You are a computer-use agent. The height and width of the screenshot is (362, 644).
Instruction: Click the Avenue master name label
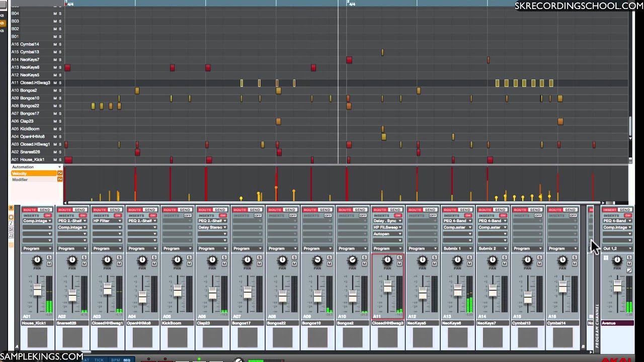pyautogui.click(x=617, y=323)
